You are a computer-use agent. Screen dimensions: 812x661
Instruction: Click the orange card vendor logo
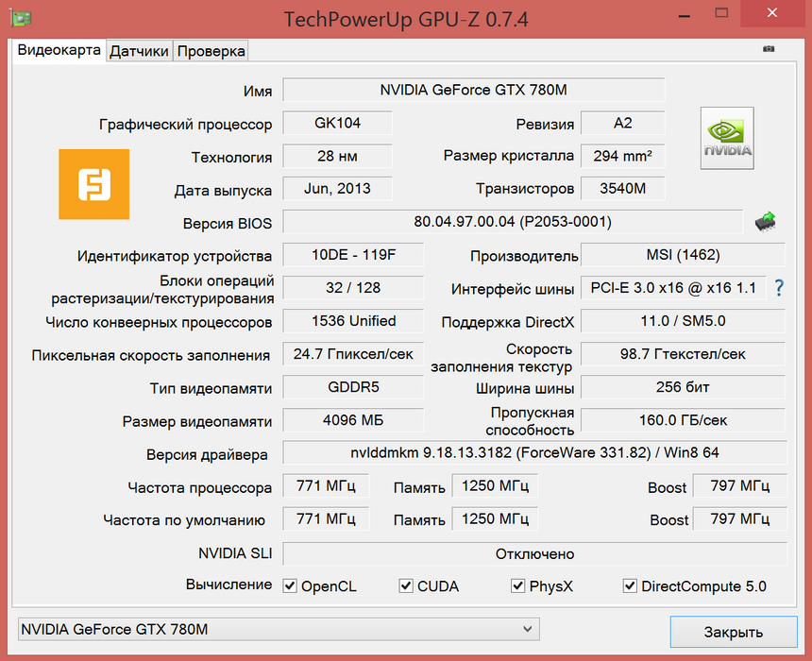(93, 184)
